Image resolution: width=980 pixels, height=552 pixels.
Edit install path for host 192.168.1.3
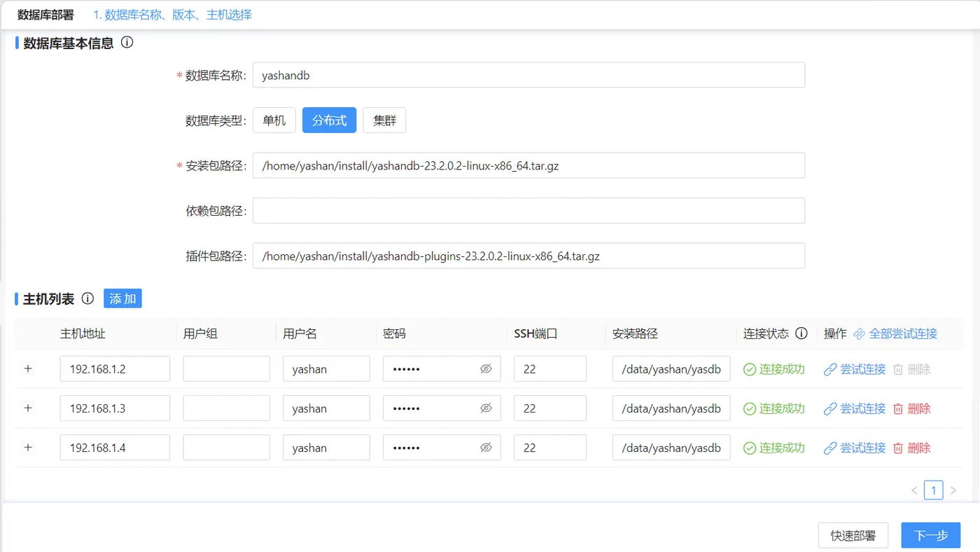671,408
